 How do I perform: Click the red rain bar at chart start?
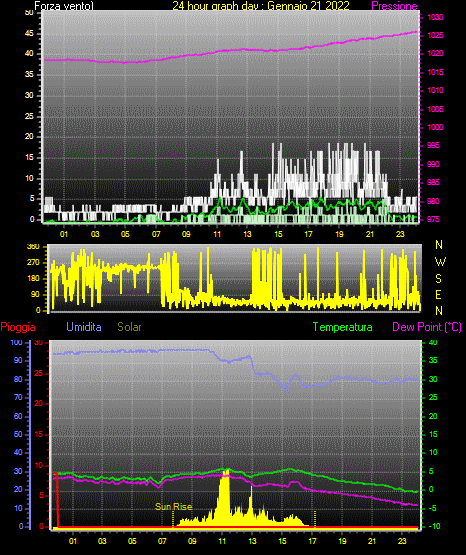coord(56,500)
